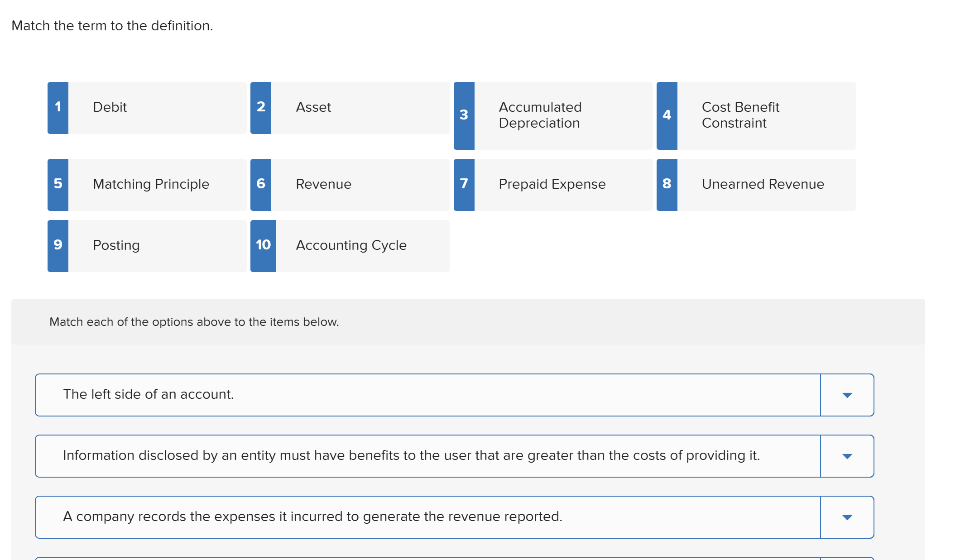The height and width of the screenshot is (560, 960).
Task: Open the dropdown for 'The left side of an account'
Action: (x=847, y=395)
